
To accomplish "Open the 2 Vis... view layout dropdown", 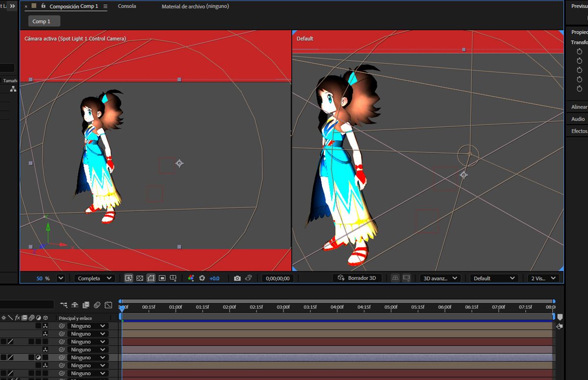I will tap(543, 278).
